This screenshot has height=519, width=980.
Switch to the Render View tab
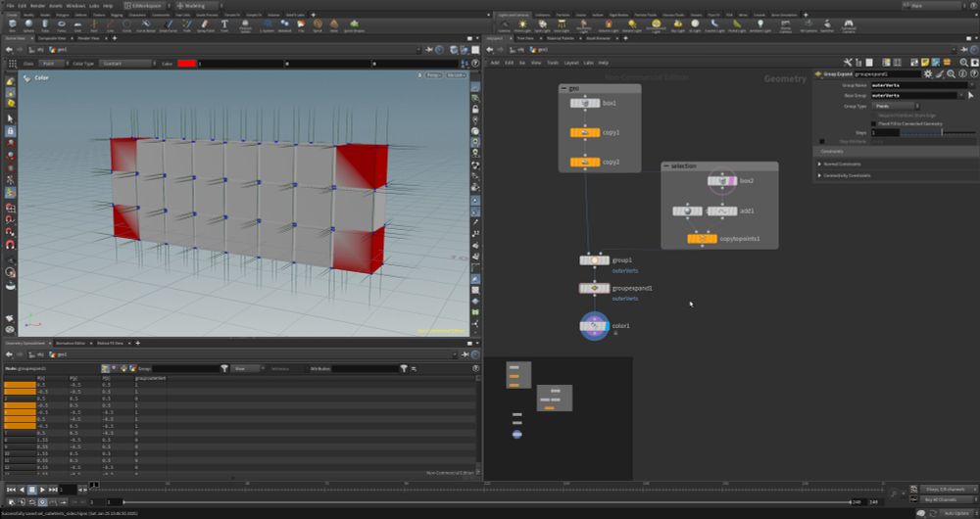click(88, 38)
